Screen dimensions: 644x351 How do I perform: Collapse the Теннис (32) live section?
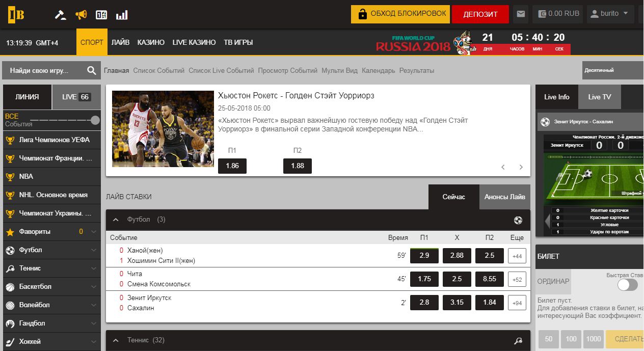[x=116, y=340]
